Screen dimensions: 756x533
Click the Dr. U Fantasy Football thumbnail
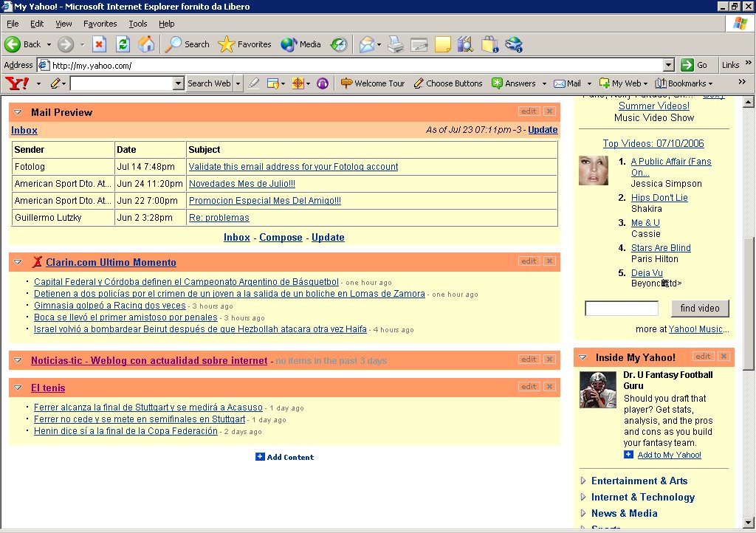[598, 390]
